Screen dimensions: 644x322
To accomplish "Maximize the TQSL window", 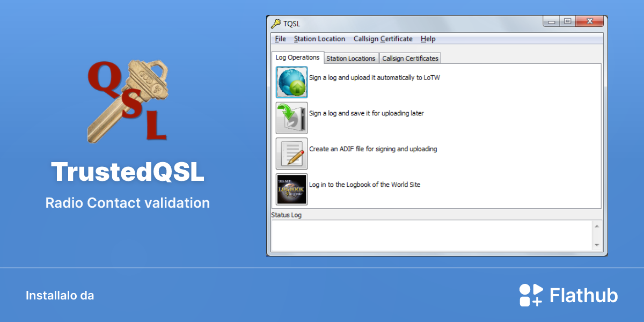I will click(567, 21).
